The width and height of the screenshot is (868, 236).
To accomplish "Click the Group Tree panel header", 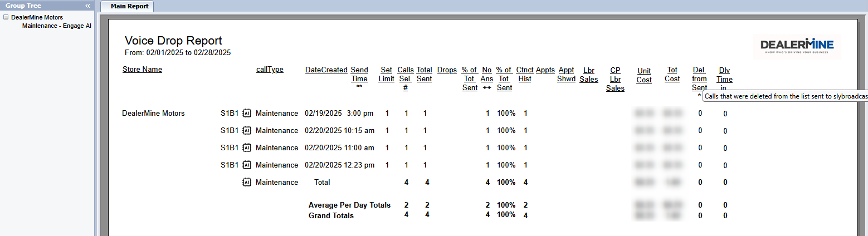I will (47, 6).
